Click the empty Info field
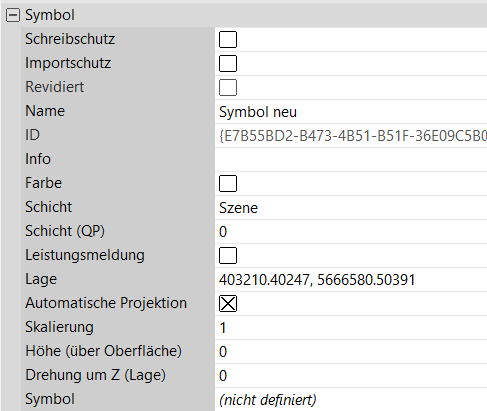Image resolution: width=487 pixels, height=411 pixels. [x=351, y=160]
